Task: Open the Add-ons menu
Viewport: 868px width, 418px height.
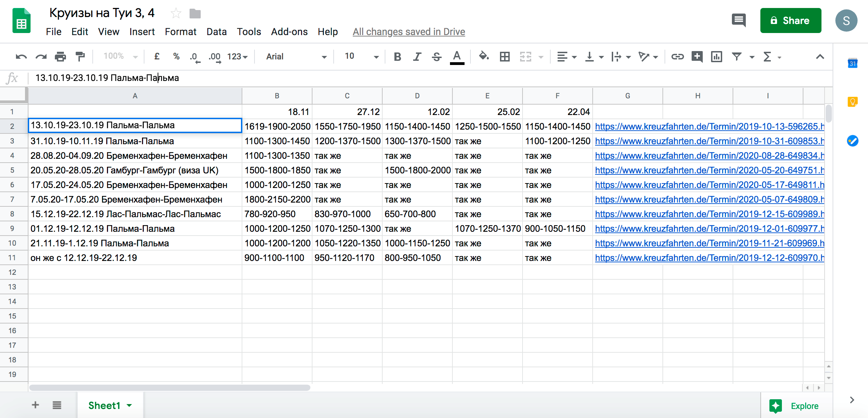Action: tap(289, 32)
